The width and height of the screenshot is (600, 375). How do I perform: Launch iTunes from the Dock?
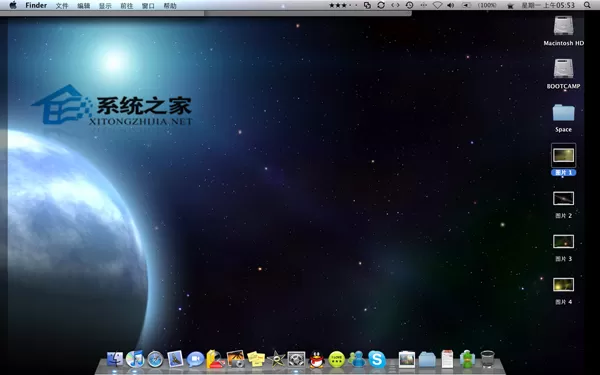[x=135, y=359]
